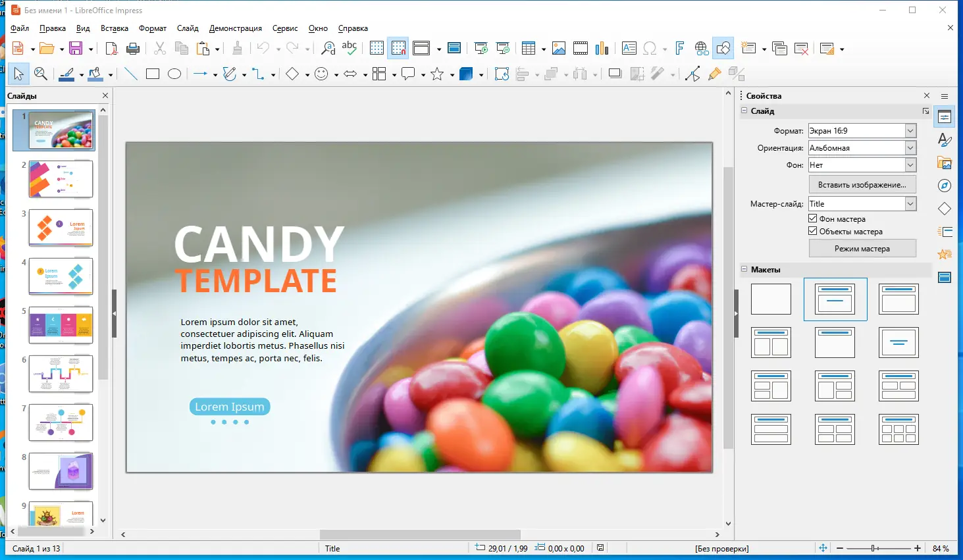Click the Print icon in toolbar
The width and height of the screenshot is (963, 560).
(x=133, y=48)
